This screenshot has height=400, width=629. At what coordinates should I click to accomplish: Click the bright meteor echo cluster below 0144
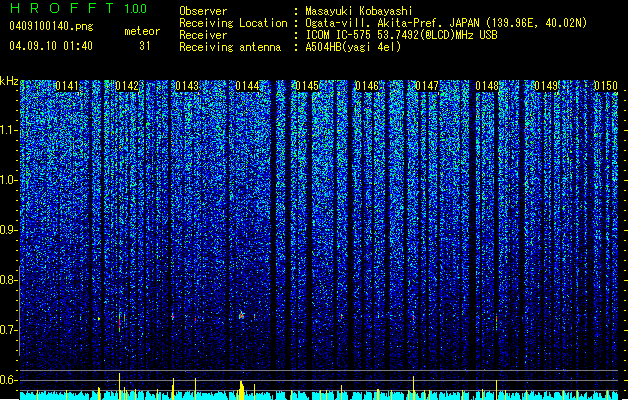tap(241, 315)
